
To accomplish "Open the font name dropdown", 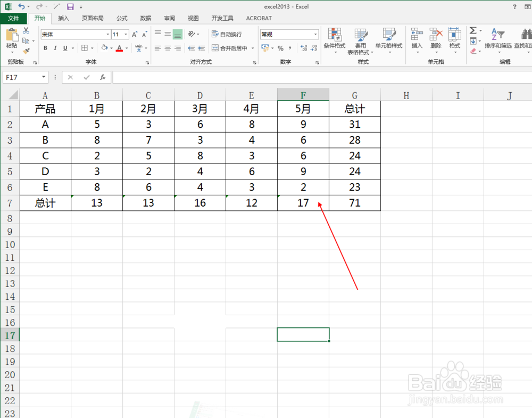I will click(108, 34).
